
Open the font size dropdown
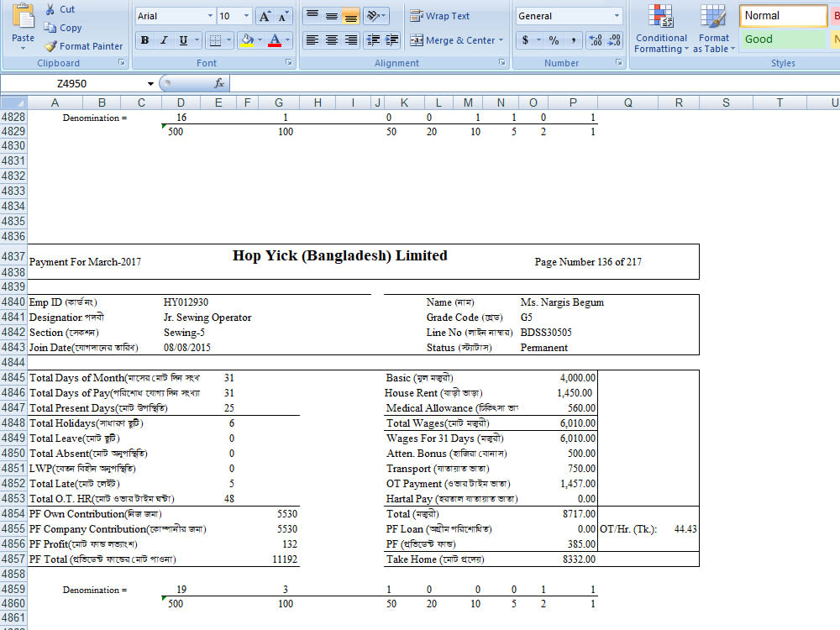246,16
